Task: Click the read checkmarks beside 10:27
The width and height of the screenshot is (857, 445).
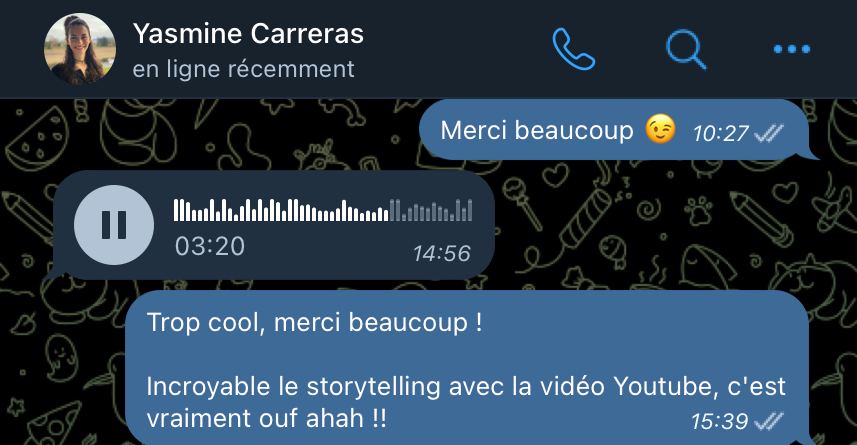Action: click(768, 133)
